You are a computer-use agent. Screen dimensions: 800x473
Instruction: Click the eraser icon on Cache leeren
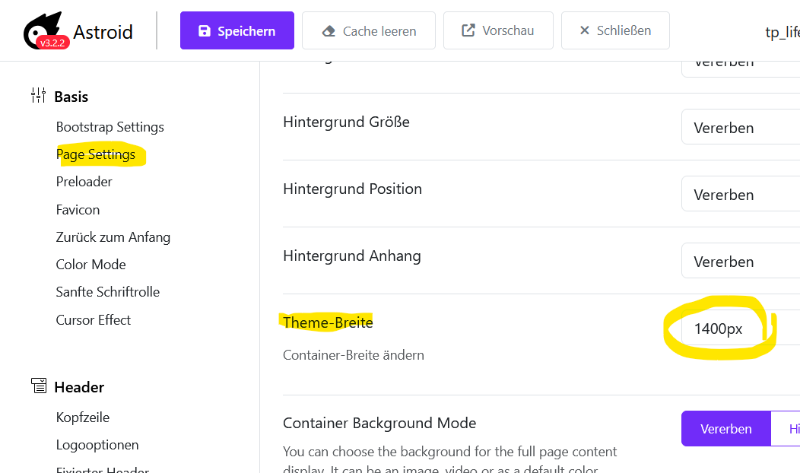point(329,31)
